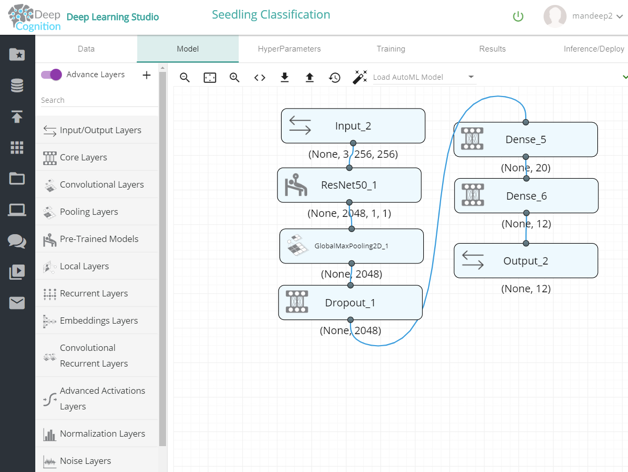Expand Convolutional Recurrent Layers category
This screenshot has width=628, height=472.
pos(97,355)
